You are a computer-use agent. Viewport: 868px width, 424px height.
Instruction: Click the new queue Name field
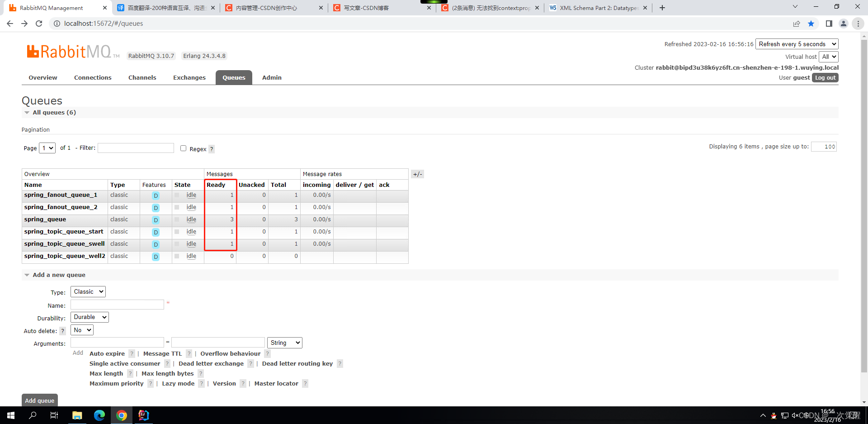pos(117,305)
